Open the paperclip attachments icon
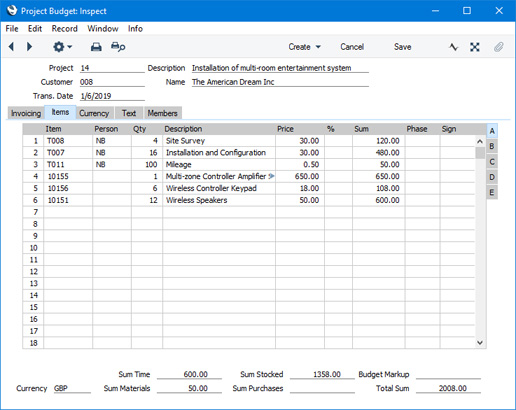 coord(498,47)
